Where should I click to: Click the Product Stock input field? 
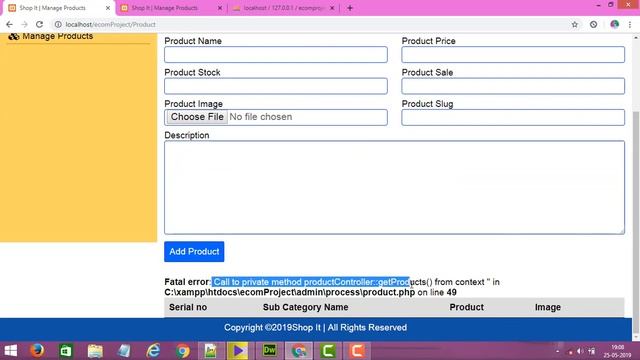(x=276, y=86)
